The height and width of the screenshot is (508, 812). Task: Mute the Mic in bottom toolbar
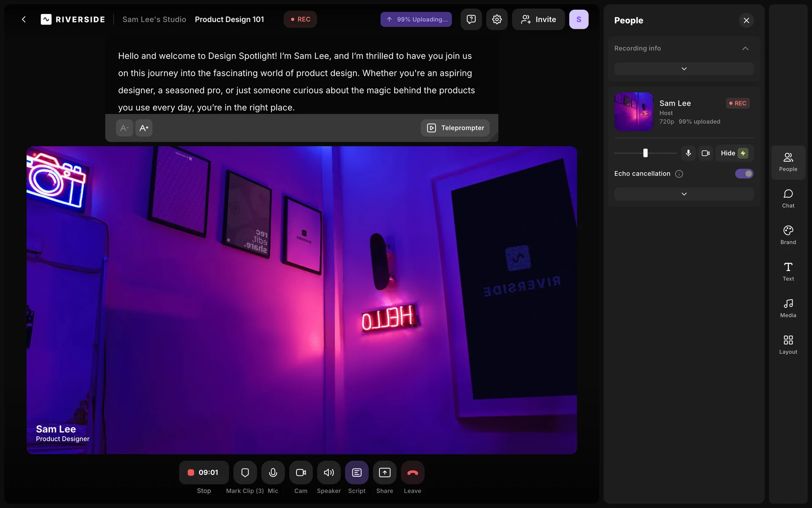pos(273,472)
